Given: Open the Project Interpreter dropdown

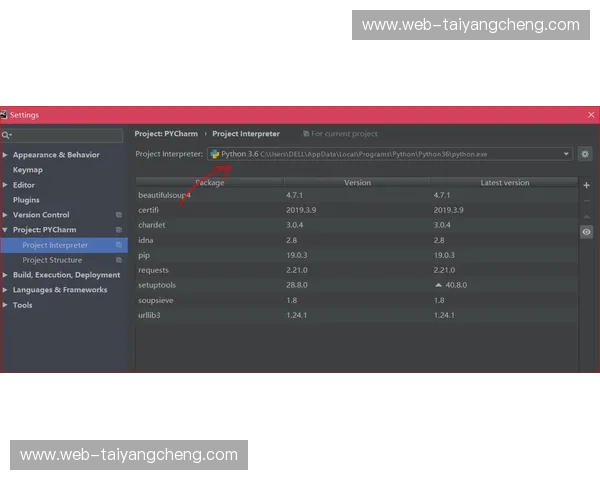Looking at the screenshot, I should pyautogui.click(x=566, y=154).
